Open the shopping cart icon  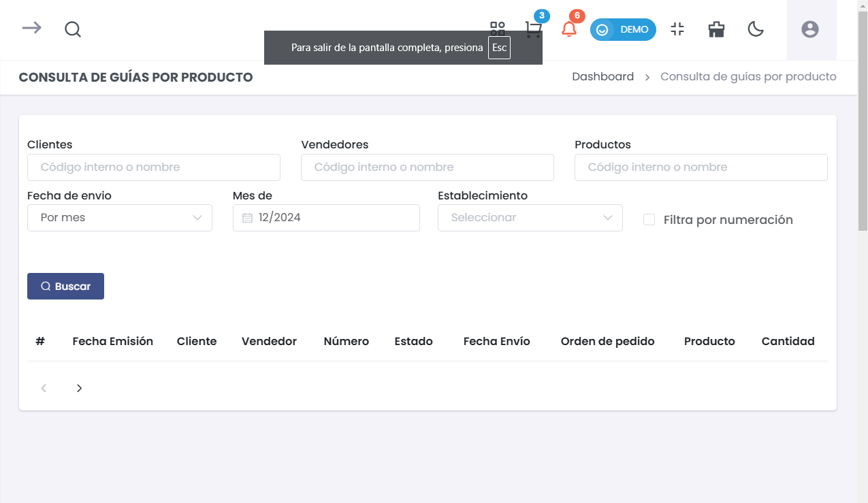tap(533, 29)
